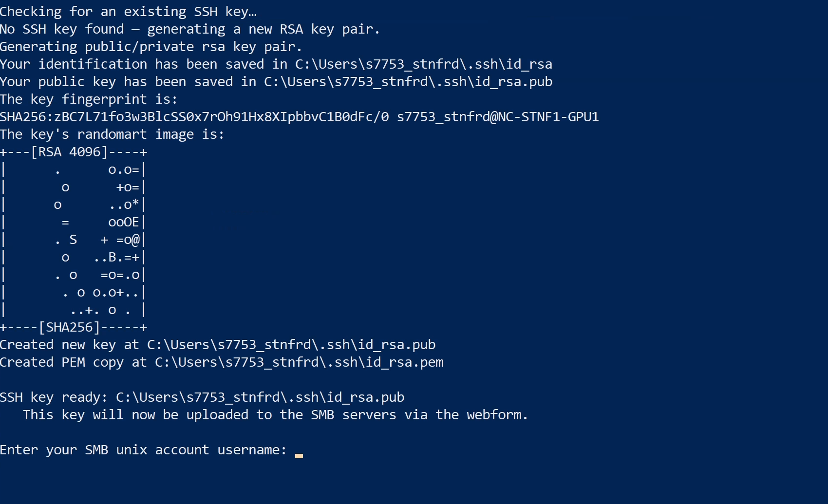Image resolution: width=828 pixels, height=504 pixels.
Task: Click the "Enter your SMB unix account username:" prompt
Action: 143,450
